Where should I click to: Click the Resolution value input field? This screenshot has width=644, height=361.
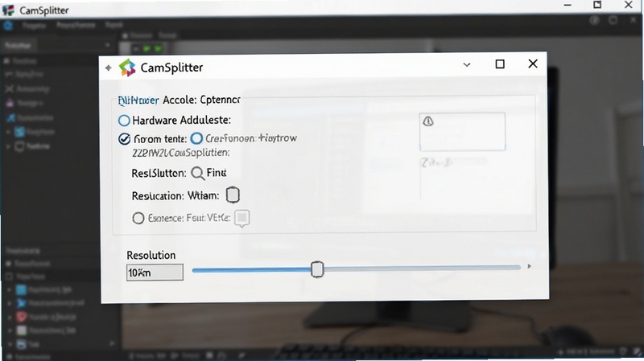(155, 273)
